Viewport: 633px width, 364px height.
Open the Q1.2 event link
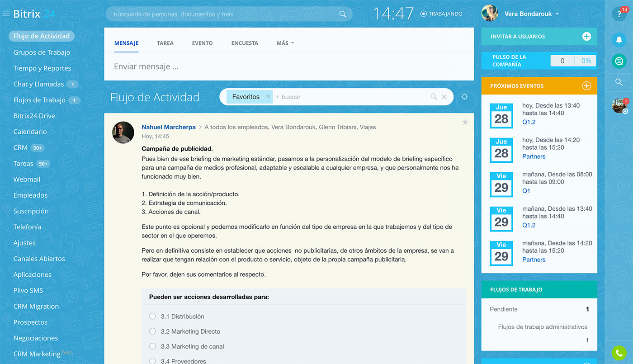pyautogui.click(x=529, y=122)
